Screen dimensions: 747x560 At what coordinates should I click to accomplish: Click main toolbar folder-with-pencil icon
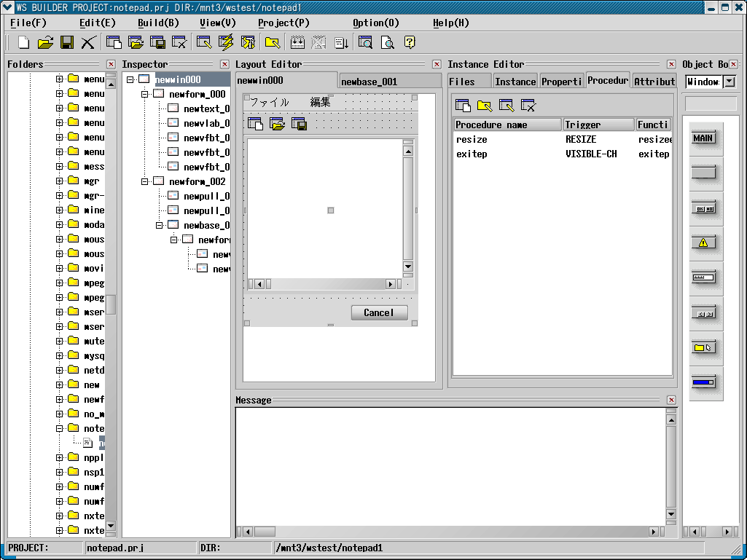(x=273, y=42)
